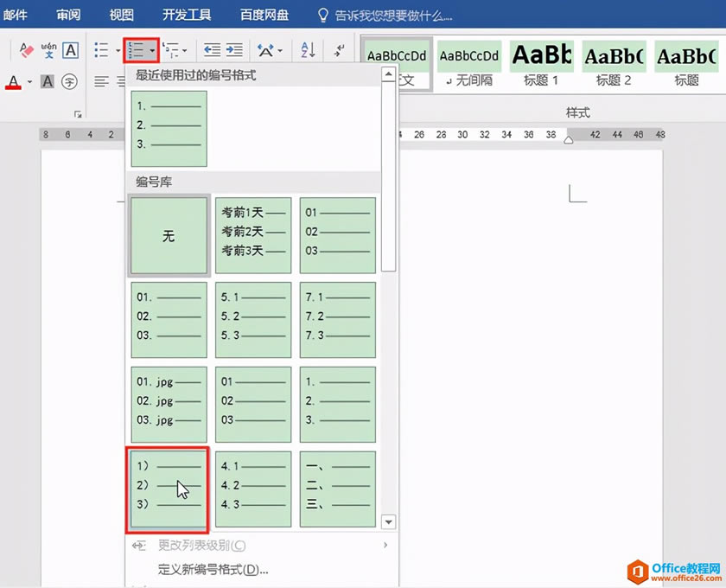726x588 pixels.
Task: Select recently used 1. 2. 3. format
Action: click(169, 128)
